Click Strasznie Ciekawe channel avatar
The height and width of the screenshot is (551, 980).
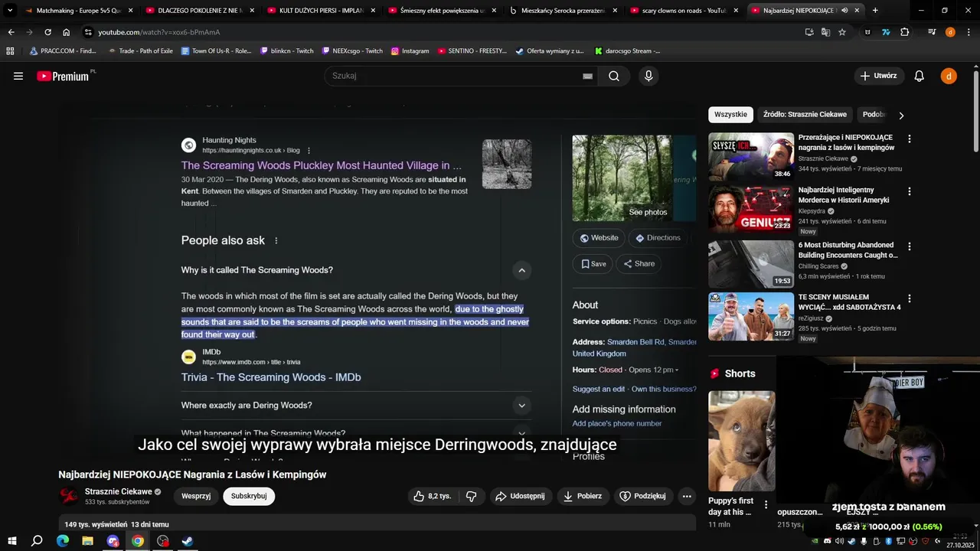69,496
